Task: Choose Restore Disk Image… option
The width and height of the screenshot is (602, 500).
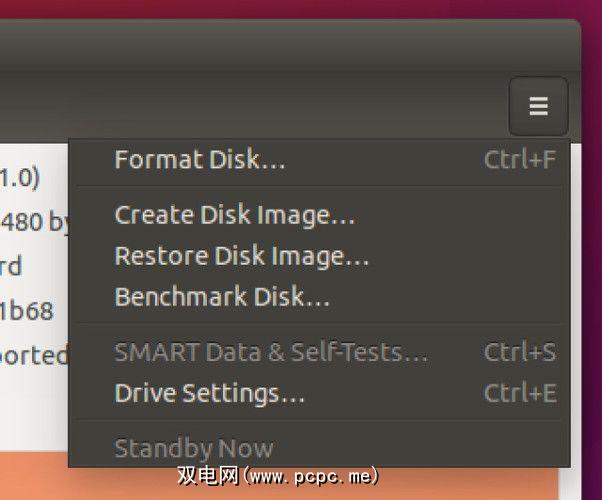Action: pos(242,256)
